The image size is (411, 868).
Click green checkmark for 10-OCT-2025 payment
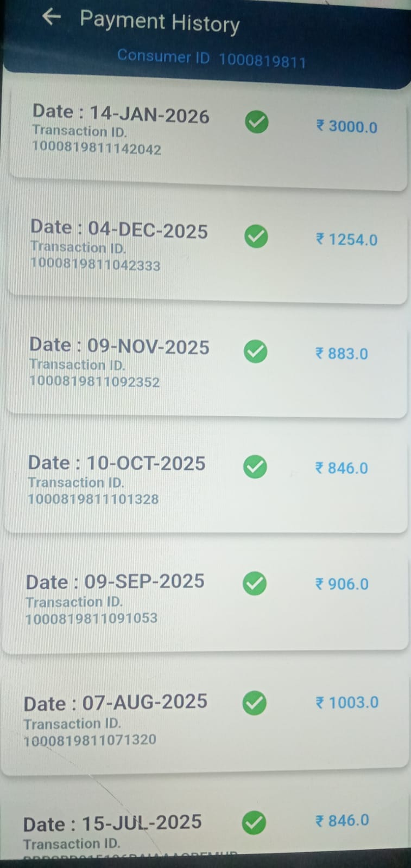point(255,467)
